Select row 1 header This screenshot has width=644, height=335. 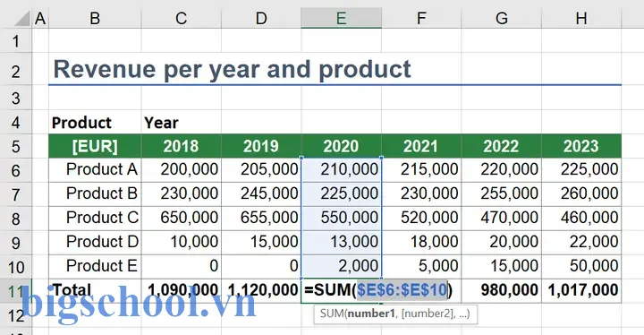[15, 41]
